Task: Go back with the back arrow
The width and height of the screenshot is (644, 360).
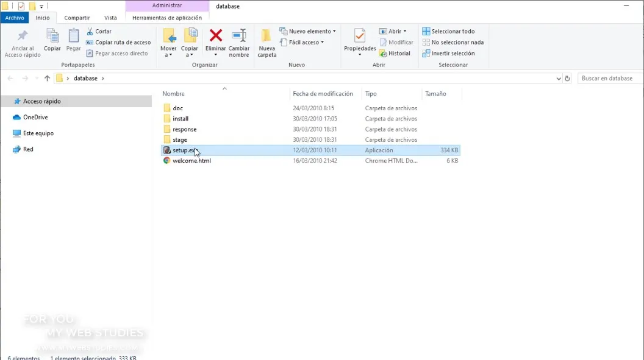Action: 10,79
